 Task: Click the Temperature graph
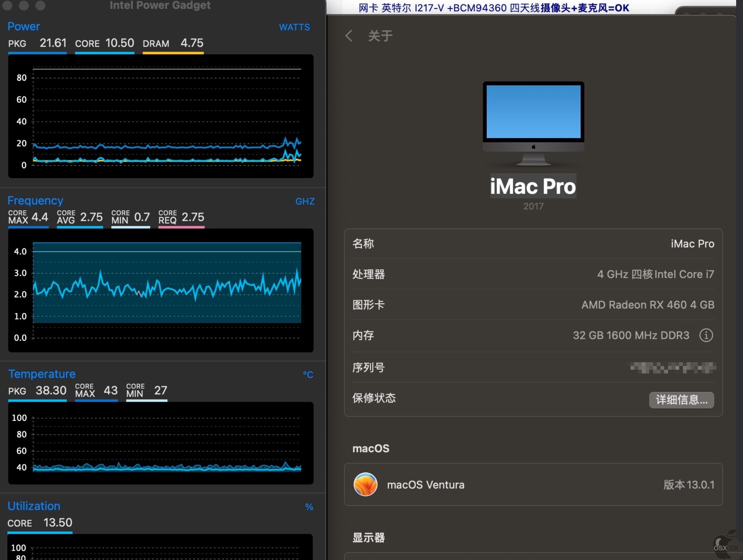[161, 443]
